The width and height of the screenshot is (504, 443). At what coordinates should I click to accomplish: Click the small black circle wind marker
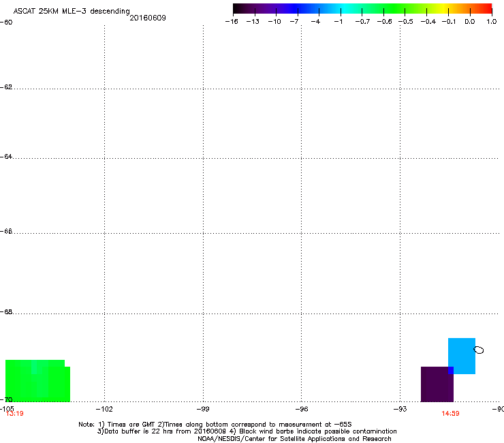click(x=479, y=350)
